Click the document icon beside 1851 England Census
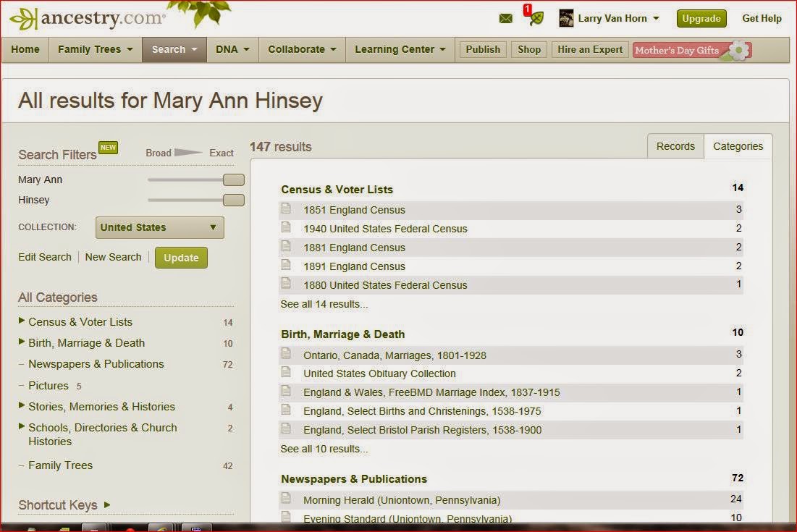This screenshot has height=532, width=797. click(x=287, y=210)
